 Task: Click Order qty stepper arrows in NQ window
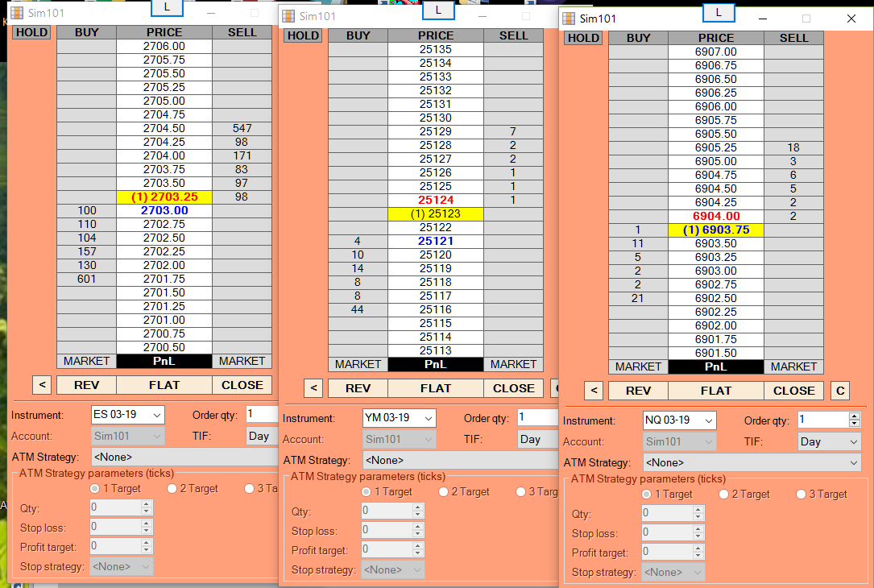(855, 420)
